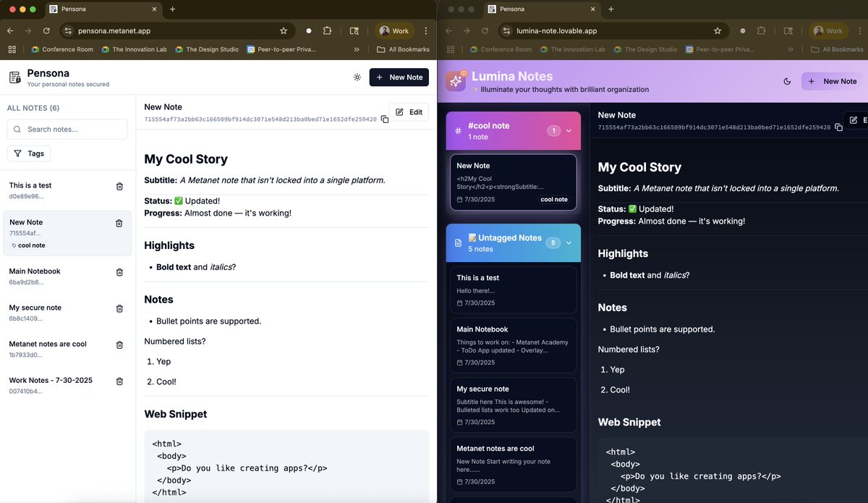Screen dimensions: 868x503
Task: Click the Pensona notebook logo icon
Action: tap(14, 77)
